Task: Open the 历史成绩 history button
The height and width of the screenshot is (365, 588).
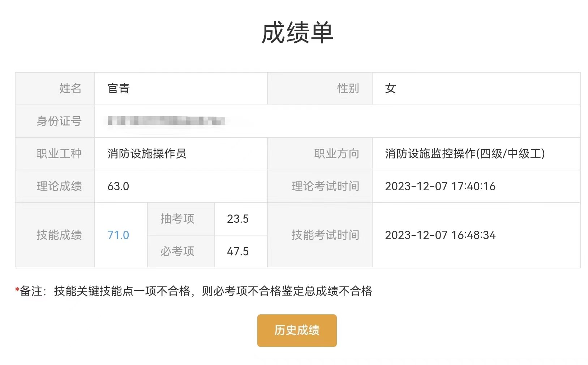Action: click(297, 330)
